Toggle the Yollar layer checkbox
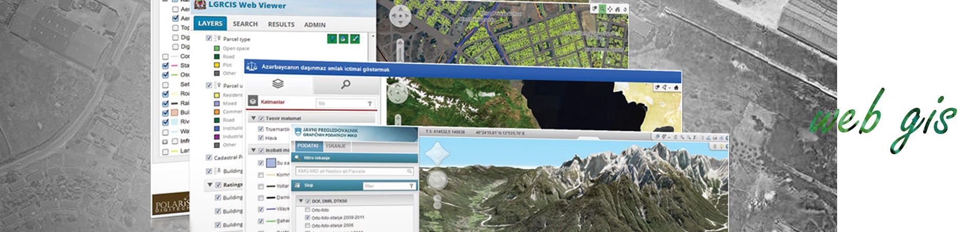Image resolution: width=980 pixels, height=232 pixels. pyautogui.click(x=261, y=186)
